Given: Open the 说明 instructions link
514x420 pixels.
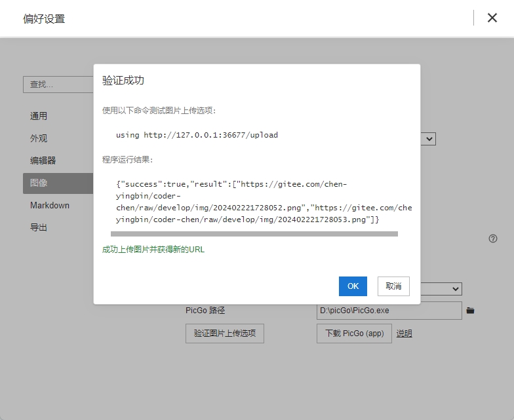Looking at the screenshot, I should tap(404, 333).
